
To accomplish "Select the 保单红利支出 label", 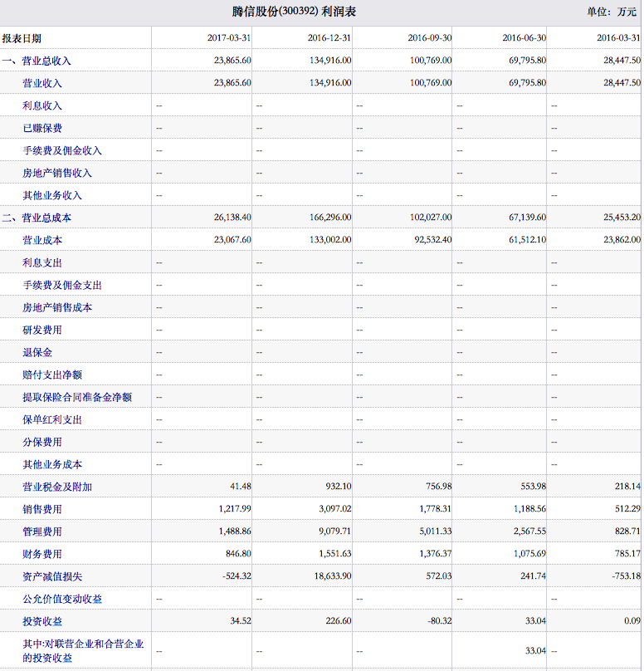I will pyautogui.click(x=51, y=420).
